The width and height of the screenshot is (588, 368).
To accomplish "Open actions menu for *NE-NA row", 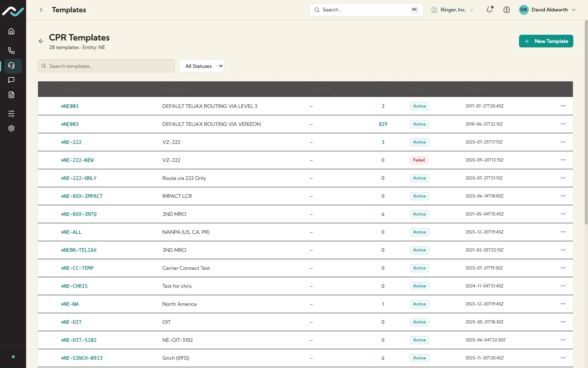I will tap(563, 304).
